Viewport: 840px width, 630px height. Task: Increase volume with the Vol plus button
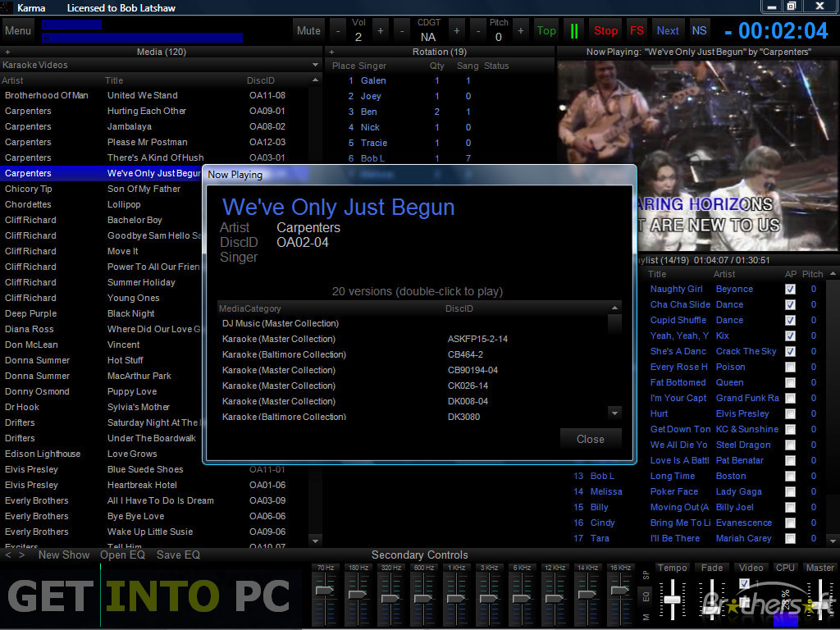tap(381, 31)
